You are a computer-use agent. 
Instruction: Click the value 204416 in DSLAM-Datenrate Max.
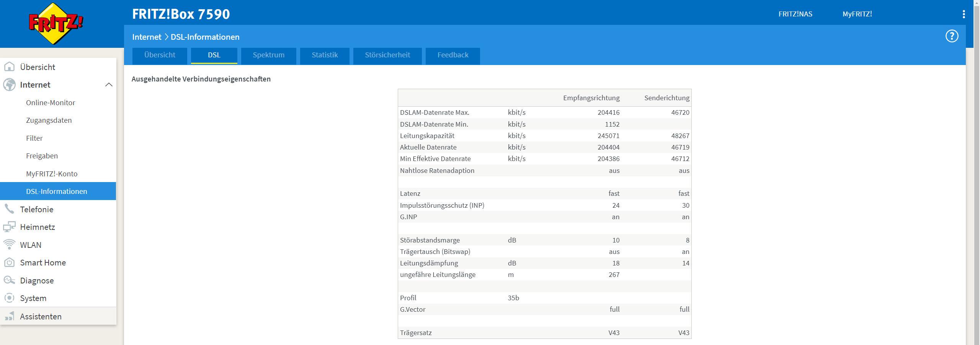608,112
